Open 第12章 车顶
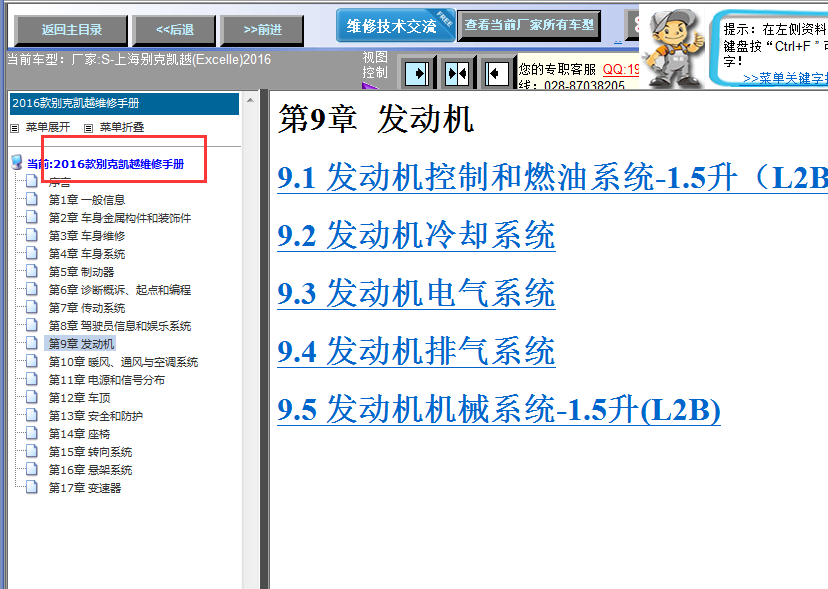The width and height of the screenshot is (828, 589). 79,398
